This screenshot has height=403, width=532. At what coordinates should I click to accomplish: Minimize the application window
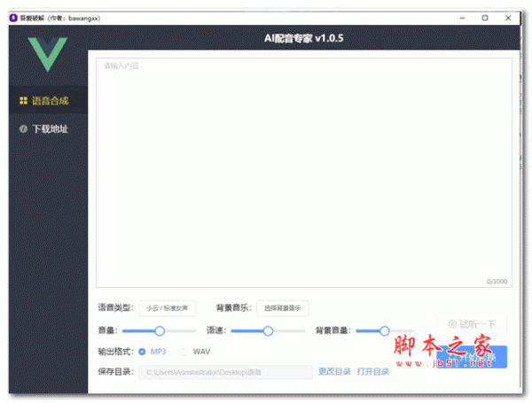[462, 17]
